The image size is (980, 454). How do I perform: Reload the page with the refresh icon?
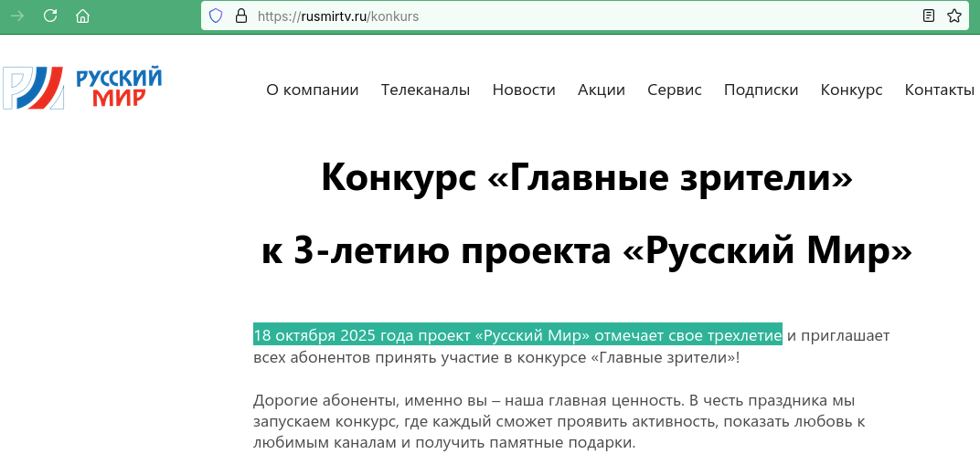50,16
